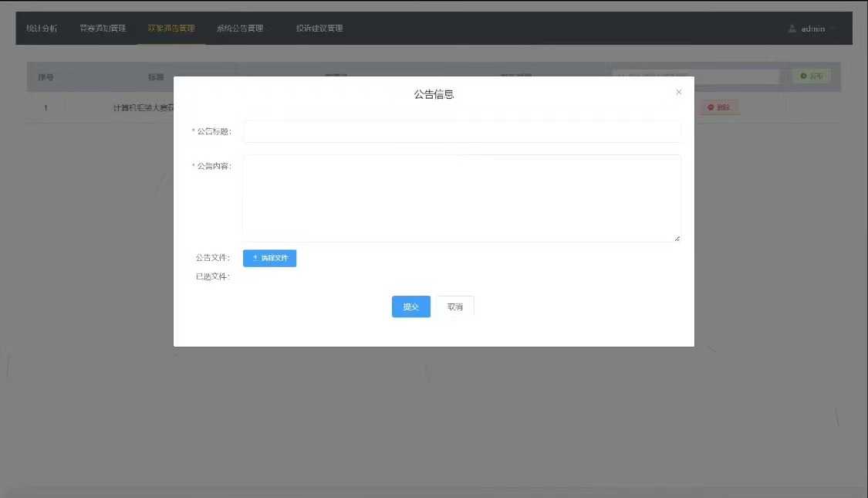The width and height of the screenshot is (868, 498).
Task: Cancel the dialog with the 取消 button
Action: [x=455, y=307]
